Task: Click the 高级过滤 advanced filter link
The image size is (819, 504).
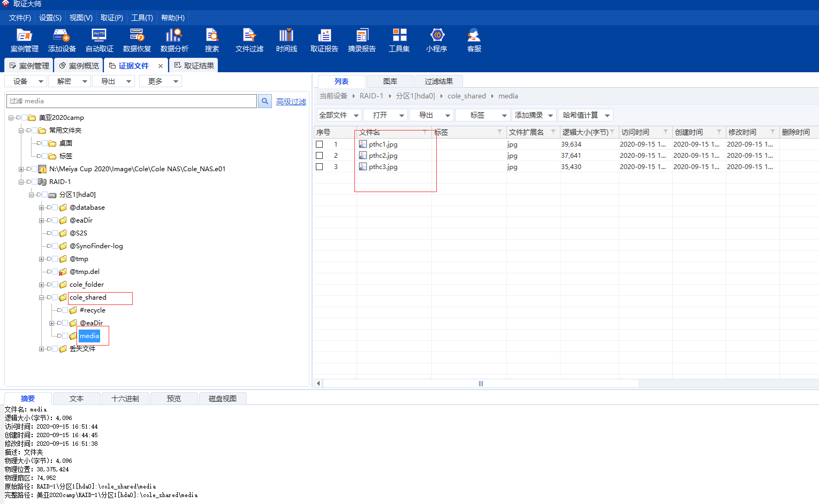Action: tap(291, 102)
